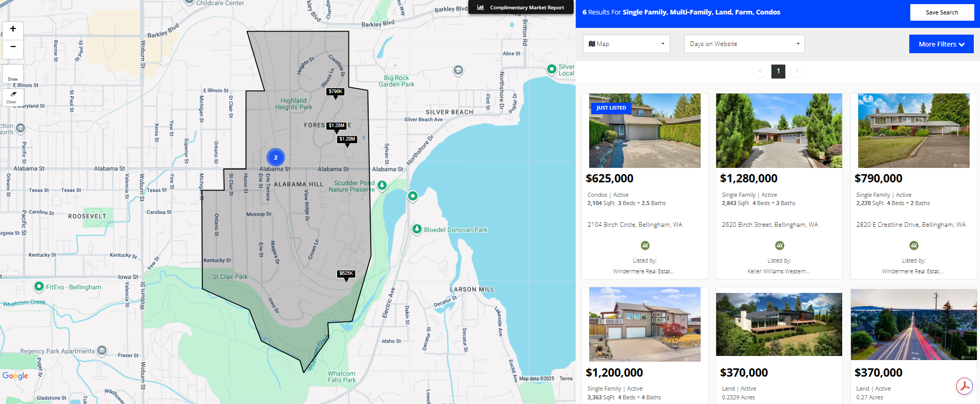Open the Days on Website sort dropdown
Image resolution: width=980 pixels, height=404 pixels.
pos(744,44)
